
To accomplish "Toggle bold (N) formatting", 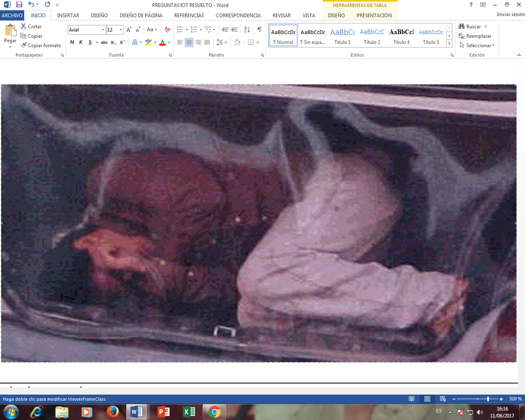I will click(x=72, y=42).
